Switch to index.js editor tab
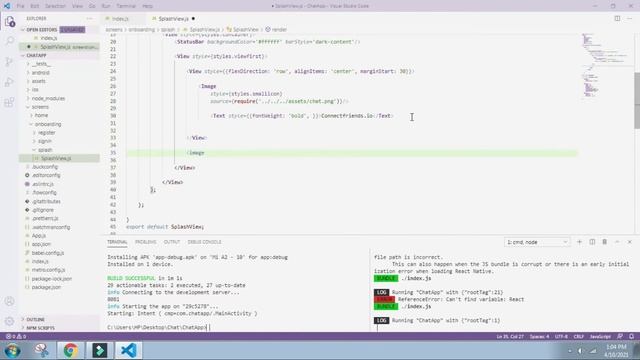 pos(120,19)
